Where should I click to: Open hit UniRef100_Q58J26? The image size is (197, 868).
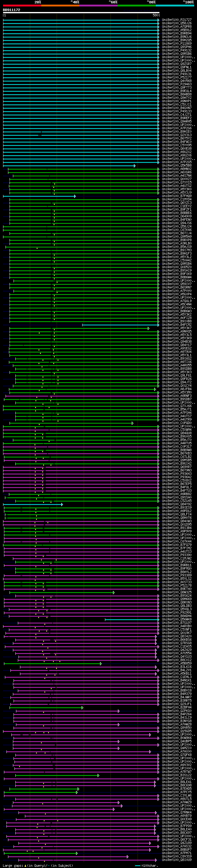pyautogui.click(x=176, y=23)
